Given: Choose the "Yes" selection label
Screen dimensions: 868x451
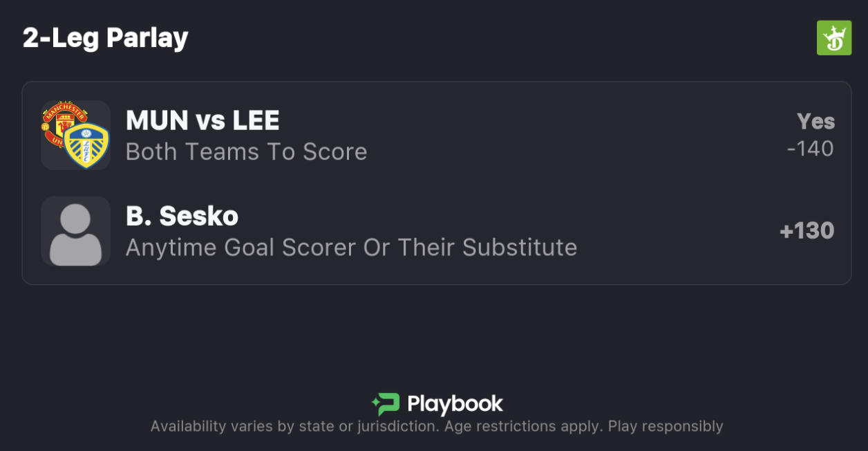Looking at the screenshot, I should pyautogui.click(x=815, y=122).
